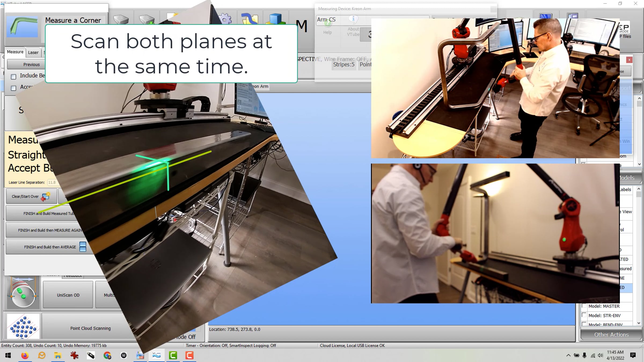Check the Model: BEND-ENV checkbox
The height and width of the screenshot is (362, 644).
click(584, 324)
